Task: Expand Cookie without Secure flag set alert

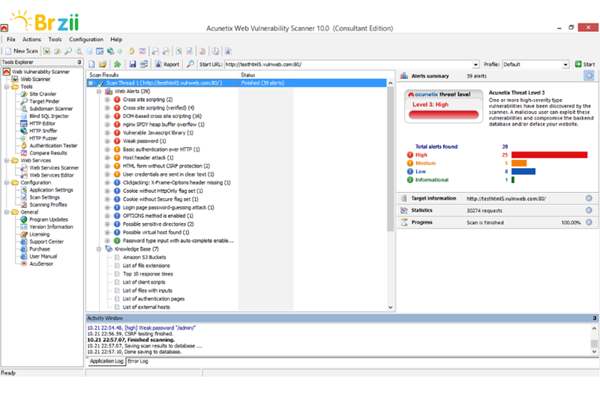Action: 108,199
